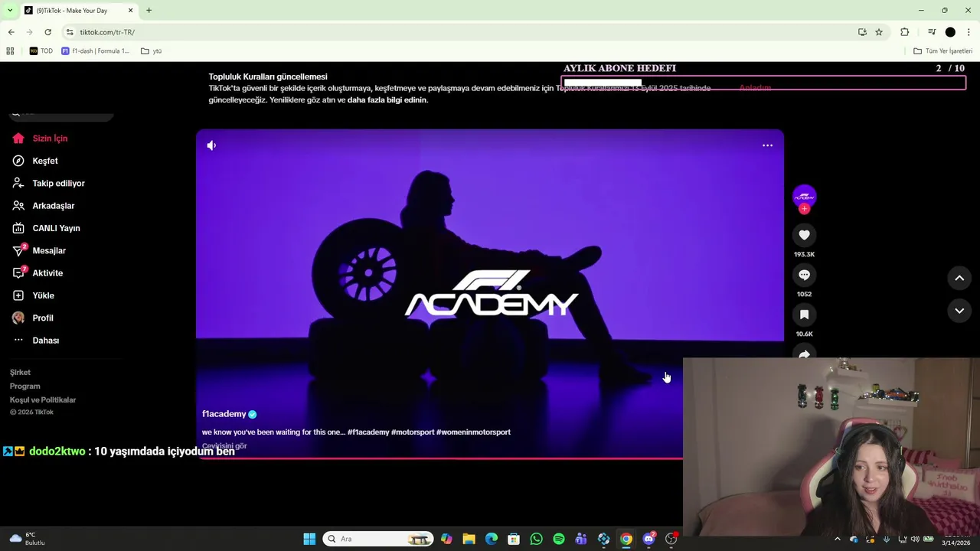Show hidden system tray icons with the chevron
The image size is (980, 551).
[837, 539]
